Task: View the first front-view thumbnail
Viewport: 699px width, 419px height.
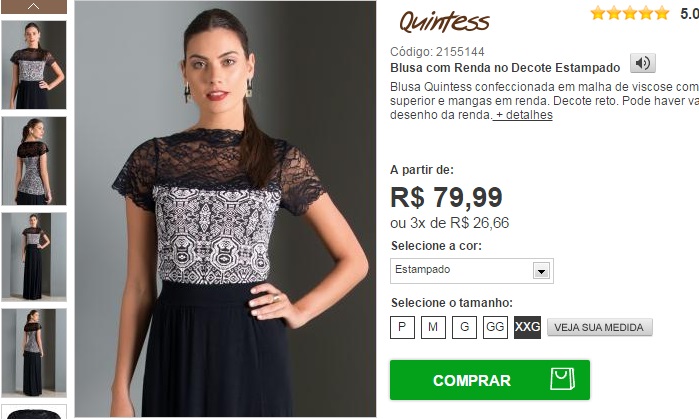Action: (34, 65)
